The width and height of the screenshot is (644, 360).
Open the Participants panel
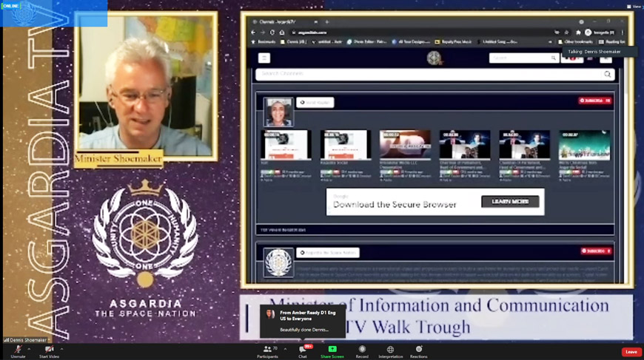pyautogui.click(x=267, y=351)
